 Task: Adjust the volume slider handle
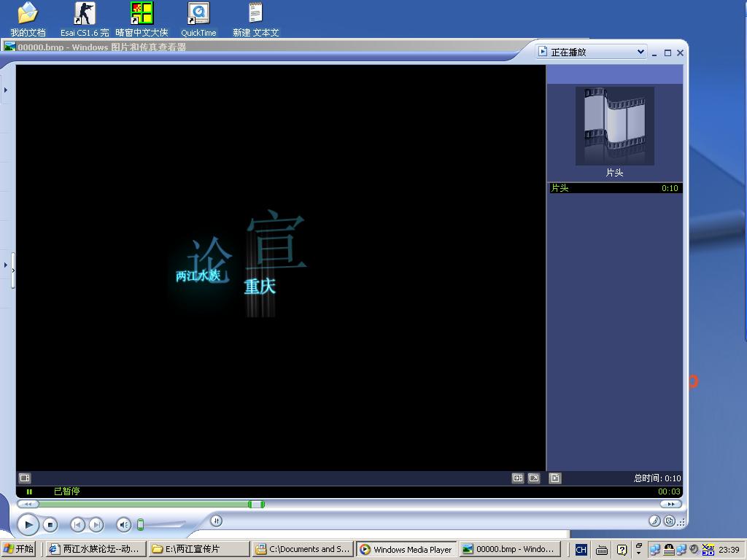[x=141, y=524]
